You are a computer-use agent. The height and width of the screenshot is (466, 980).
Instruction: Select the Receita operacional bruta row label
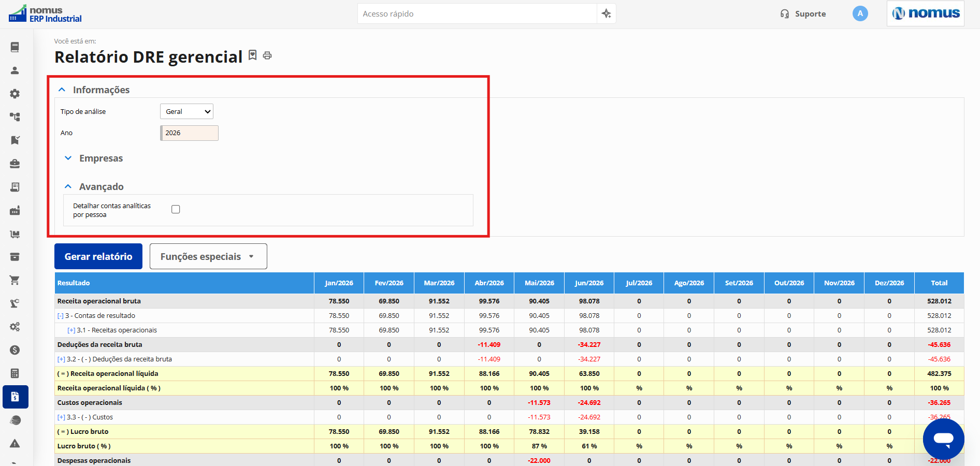click(x=99, y=301)
